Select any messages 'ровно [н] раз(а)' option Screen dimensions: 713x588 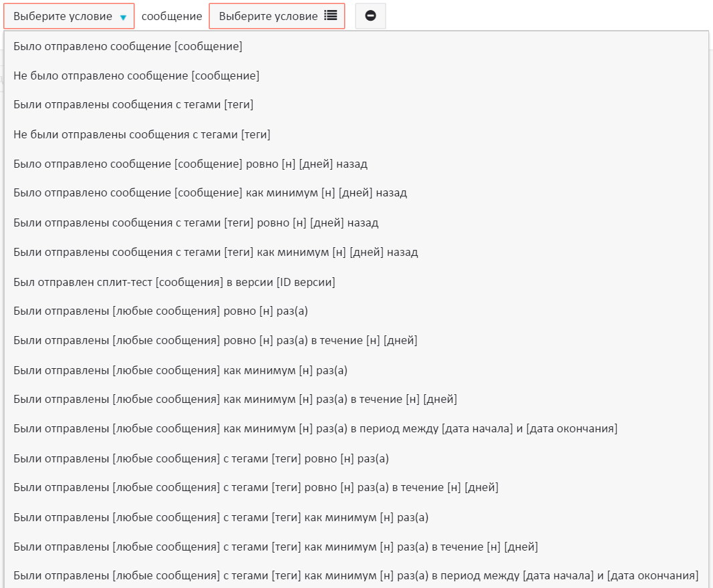(x=160, y=311)
